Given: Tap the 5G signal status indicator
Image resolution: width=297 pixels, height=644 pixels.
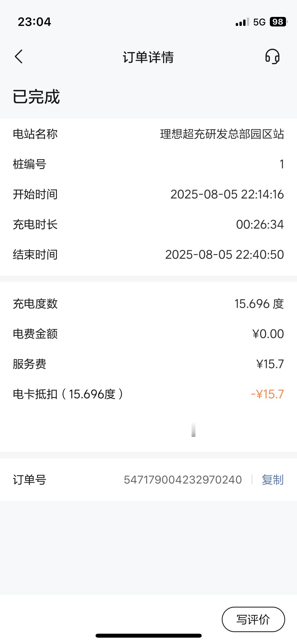Looking at the screenshot, I should coord(259,22).
